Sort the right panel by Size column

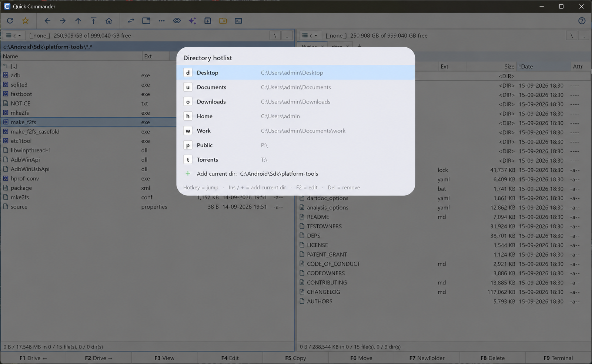[x=491, y=67]
